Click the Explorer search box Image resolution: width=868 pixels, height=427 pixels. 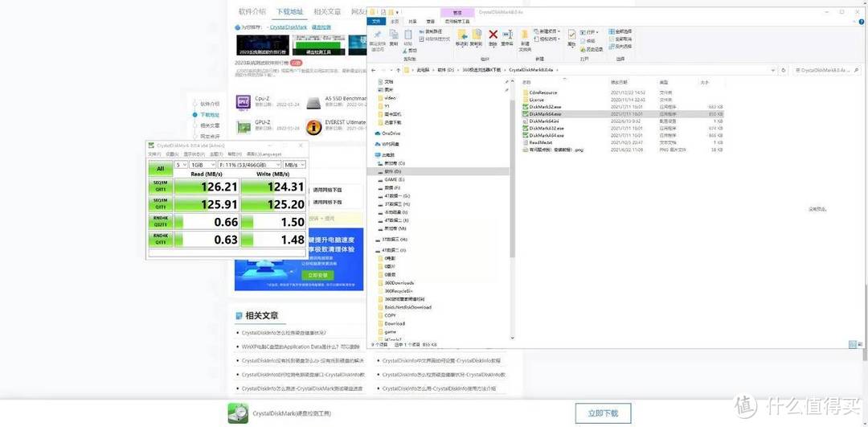click(826, 70)
